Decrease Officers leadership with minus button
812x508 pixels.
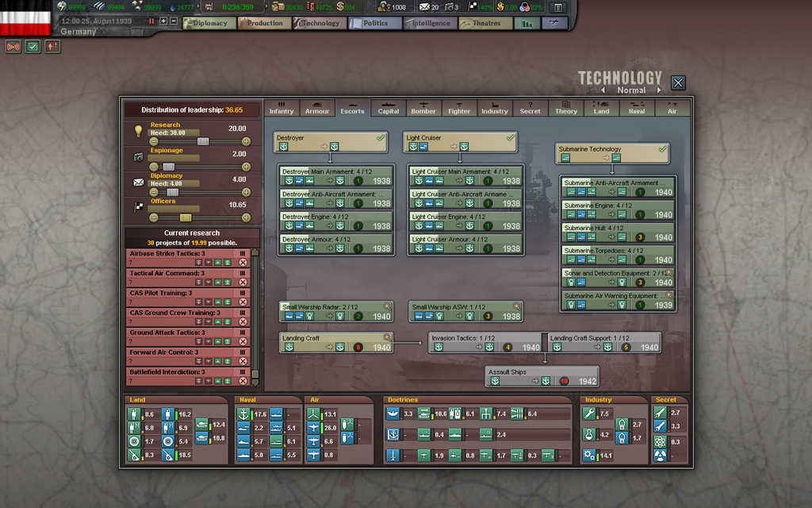point(154,217)
